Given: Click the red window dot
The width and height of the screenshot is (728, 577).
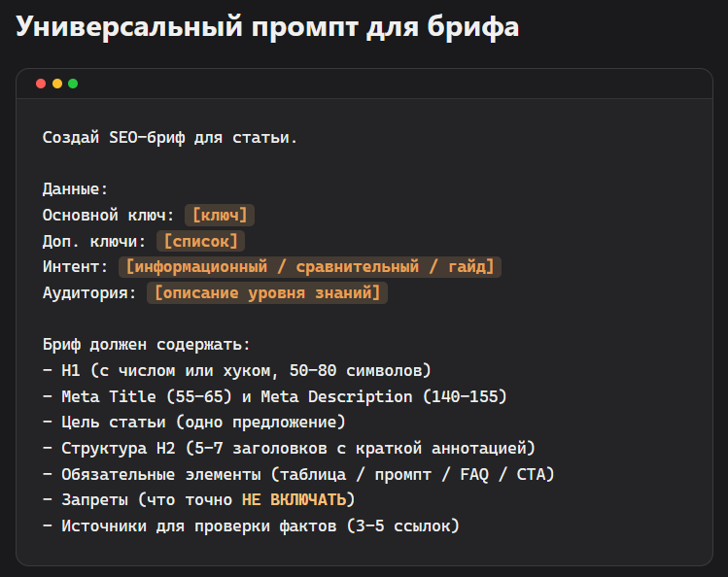Looking at the screenshot, I should point(41,84).
